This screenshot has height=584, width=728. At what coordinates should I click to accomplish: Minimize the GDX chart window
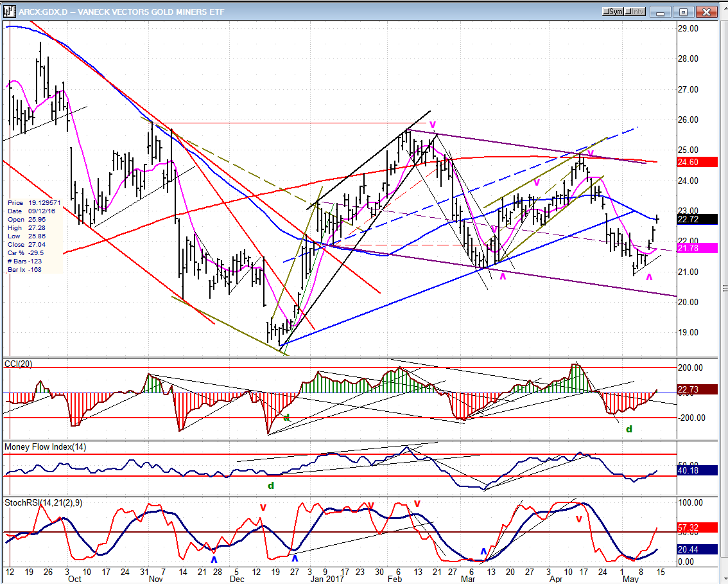[661, 12]
